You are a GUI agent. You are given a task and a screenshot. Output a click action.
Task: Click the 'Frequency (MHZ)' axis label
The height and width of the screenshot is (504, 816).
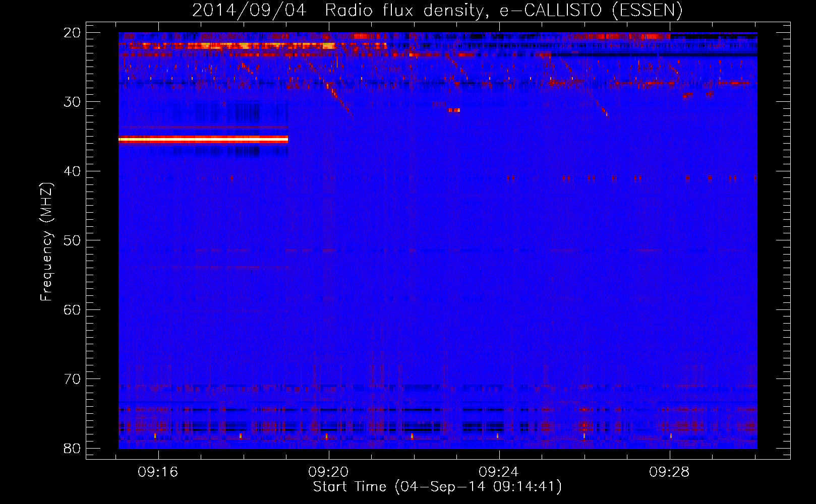[x=46, y=242]
